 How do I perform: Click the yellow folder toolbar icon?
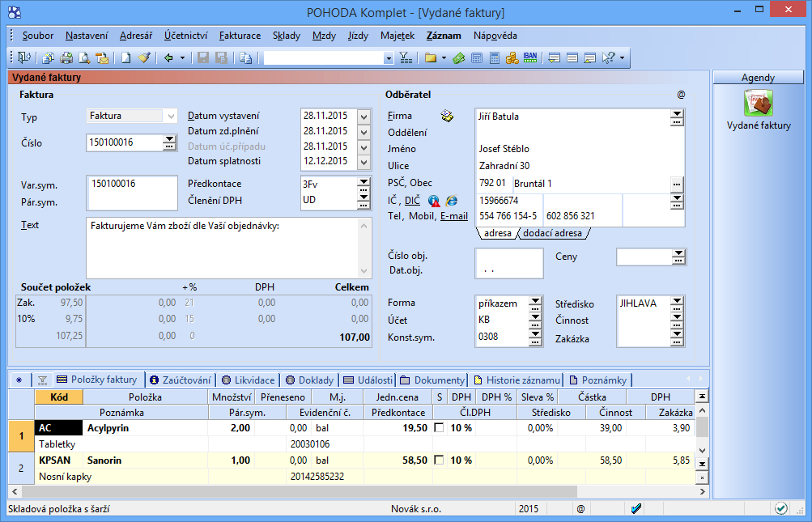(x=431, y=57)
